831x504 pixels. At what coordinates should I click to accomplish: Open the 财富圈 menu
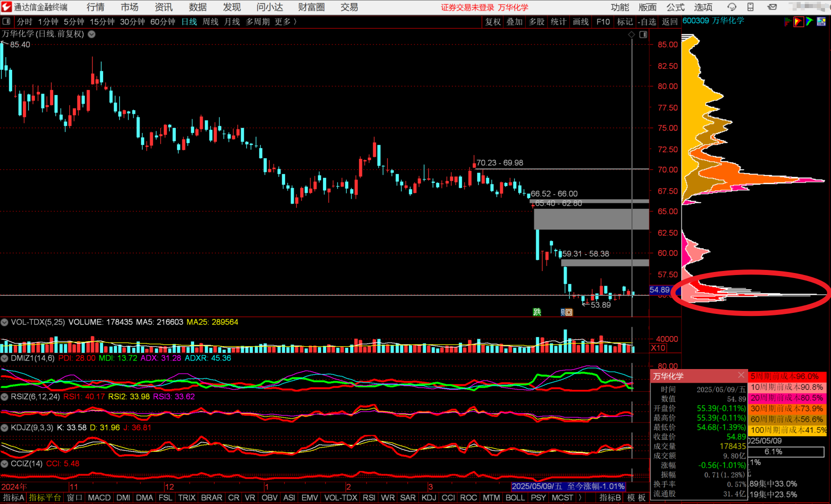[x=311, y=7]
